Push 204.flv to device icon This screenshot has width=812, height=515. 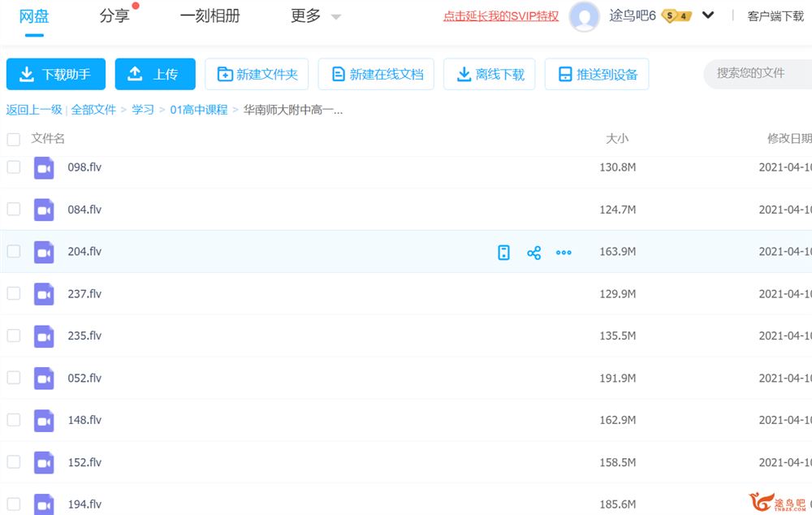tap(503, 253)
